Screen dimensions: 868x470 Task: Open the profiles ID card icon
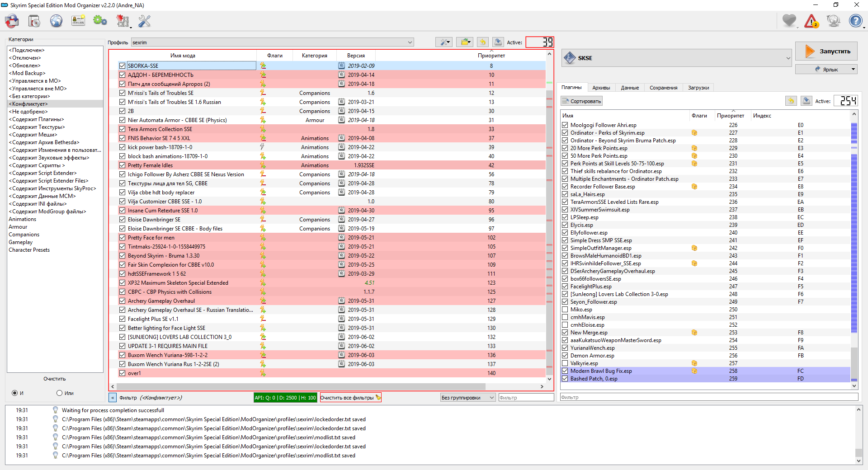point(78,21)
